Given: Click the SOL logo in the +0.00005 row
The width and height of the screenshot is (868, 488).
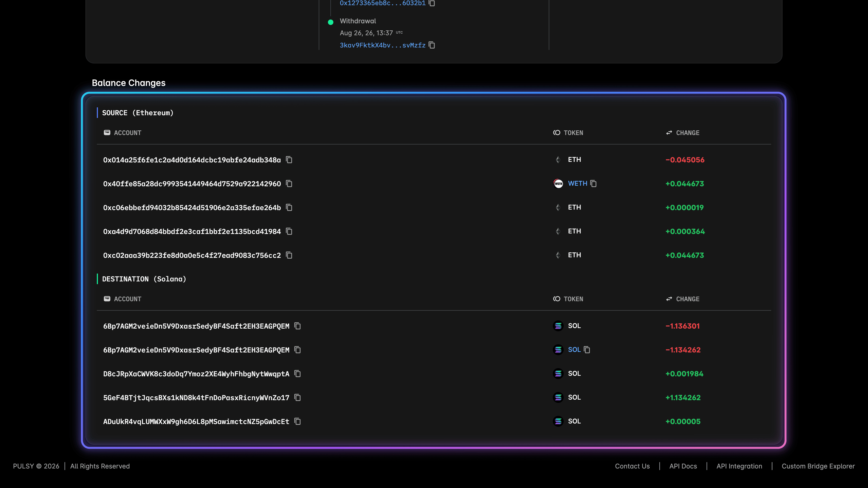Looking at the screenshot, I should tap(558, 422).
